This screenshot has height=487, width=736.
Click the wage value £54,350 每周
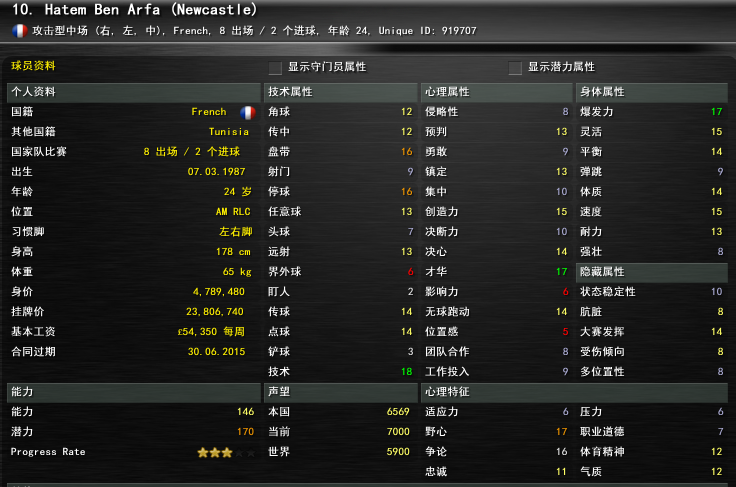pyautogui.click(x=211, y=332)
